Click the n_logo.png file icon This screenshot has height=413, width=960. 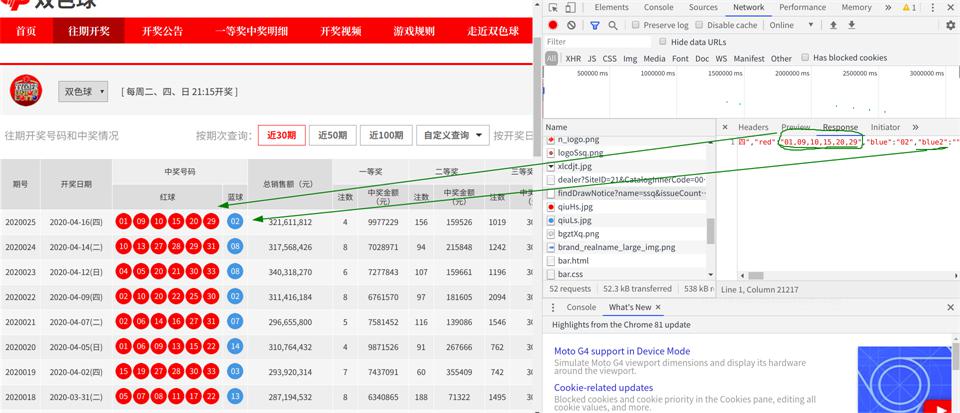click(551, 140)
